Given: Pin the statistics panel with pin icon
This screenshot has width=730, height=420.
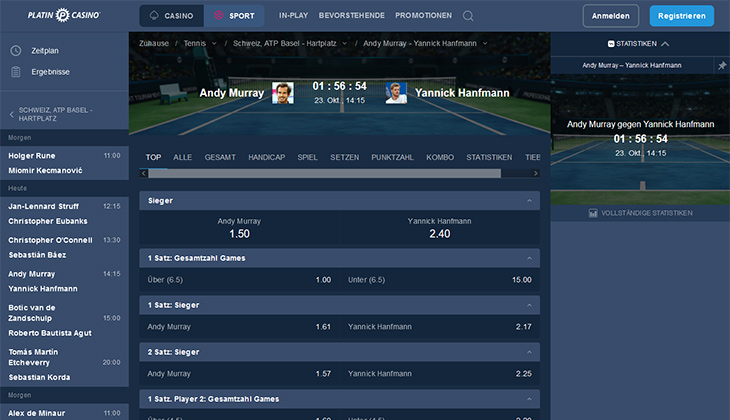Looking at the screenshot, I should 722,66.
